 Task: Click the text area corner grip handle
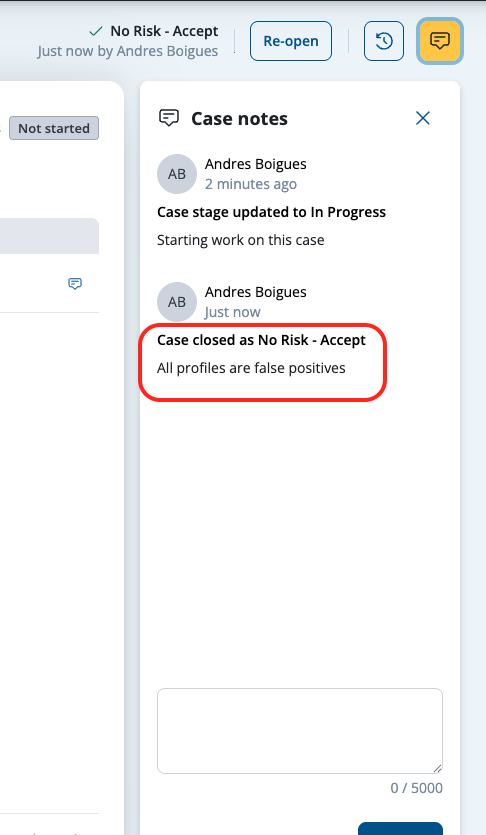tap(437, 768)
